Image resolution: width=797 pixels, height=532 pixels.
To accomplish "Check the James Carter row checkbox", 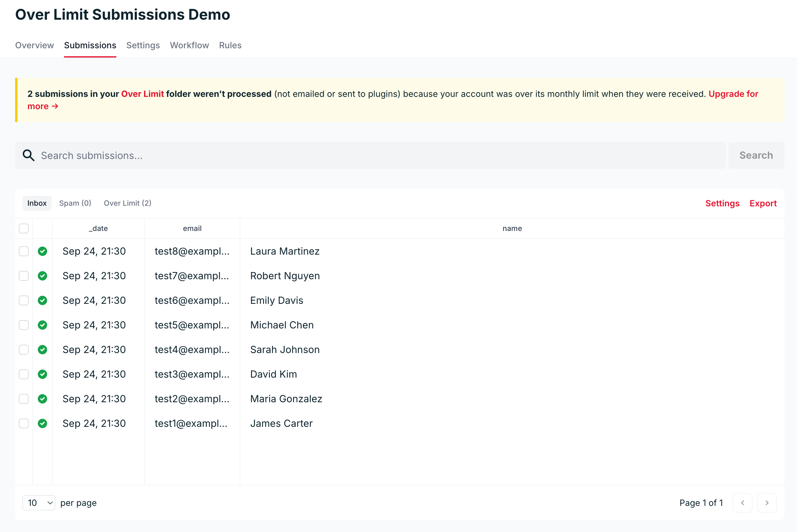I will point(24,423).
